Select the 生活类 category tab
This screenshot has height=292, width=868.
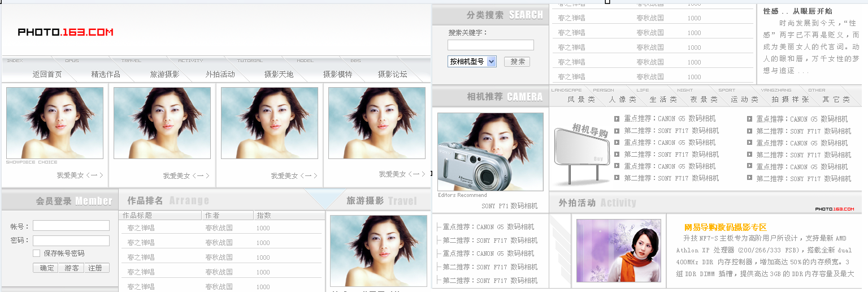click(663, 100)
